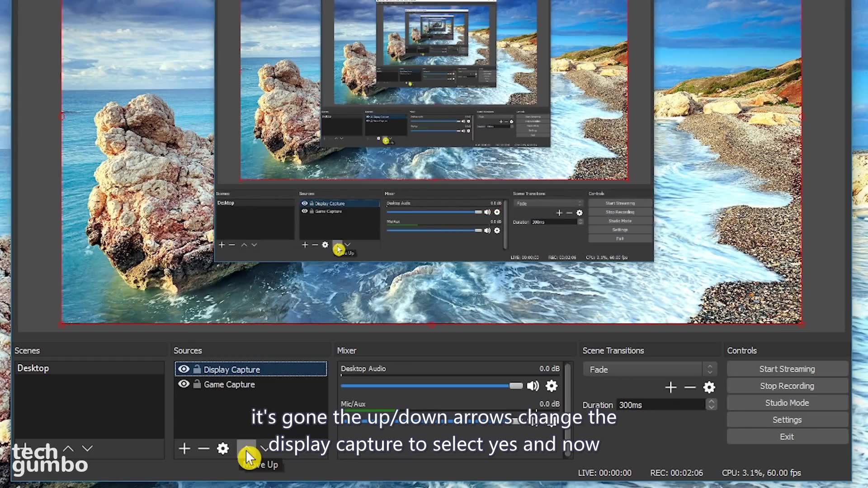Hide the Game Capture source
868x488 pixels.
coord(184,384)
